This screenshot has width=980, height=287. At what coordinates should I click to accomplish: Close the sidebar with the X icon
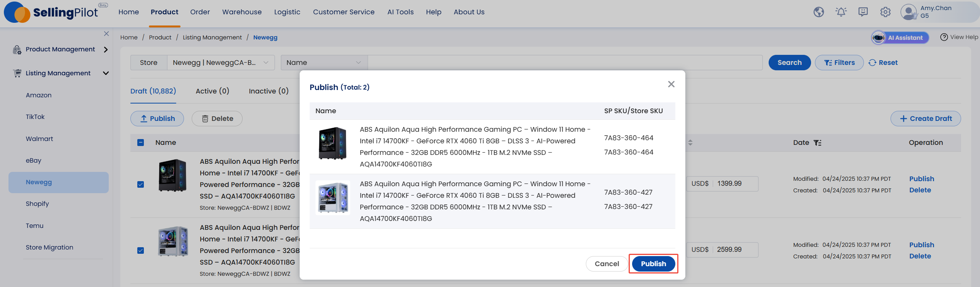click(106, 34)
